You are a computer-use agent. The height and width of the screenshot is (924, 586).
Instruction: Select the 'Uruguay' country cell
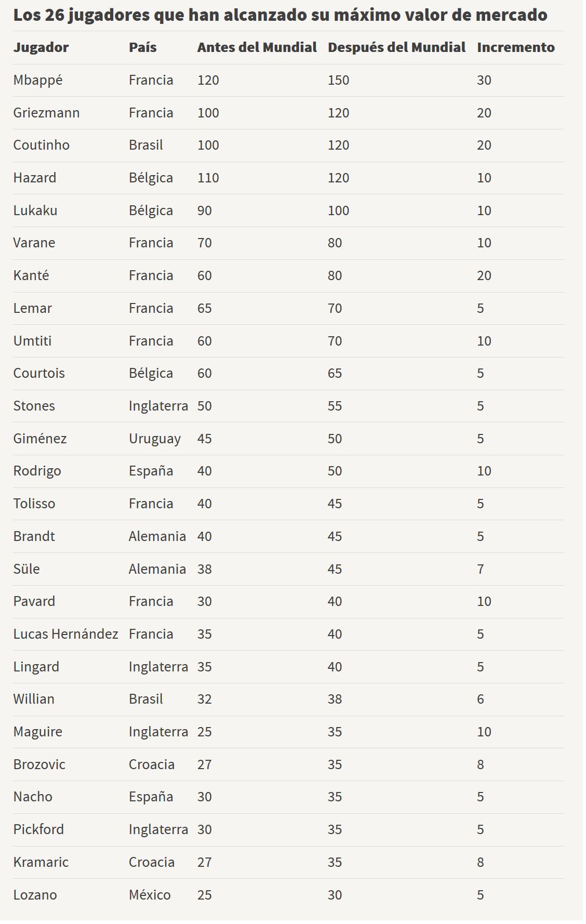pos(155,439)
